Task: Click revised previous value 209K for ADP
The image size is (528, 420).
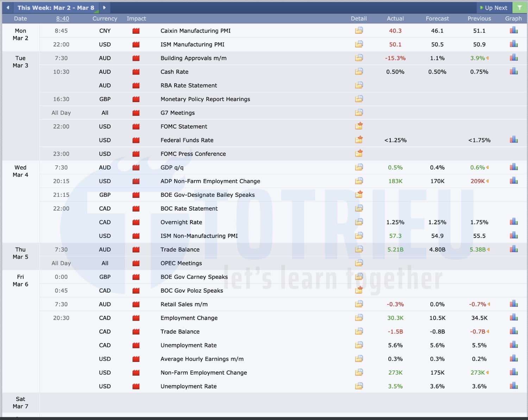Action: coord(478,181)
